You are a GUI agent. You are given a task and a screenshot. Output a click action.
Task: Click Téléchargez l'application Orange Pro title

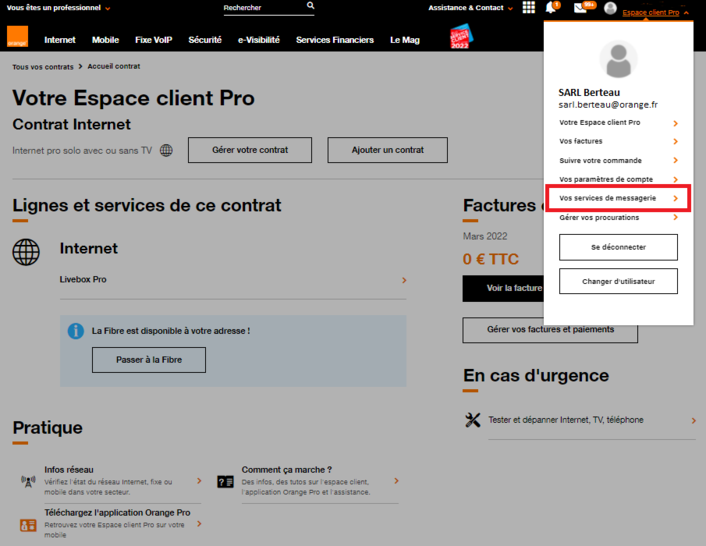(117, 512)
